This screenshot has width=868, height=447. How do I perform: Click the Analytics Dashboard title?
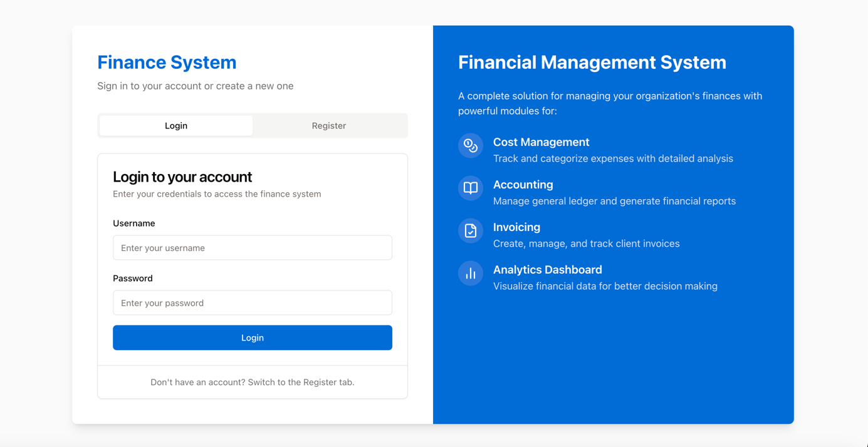point(548,270)
